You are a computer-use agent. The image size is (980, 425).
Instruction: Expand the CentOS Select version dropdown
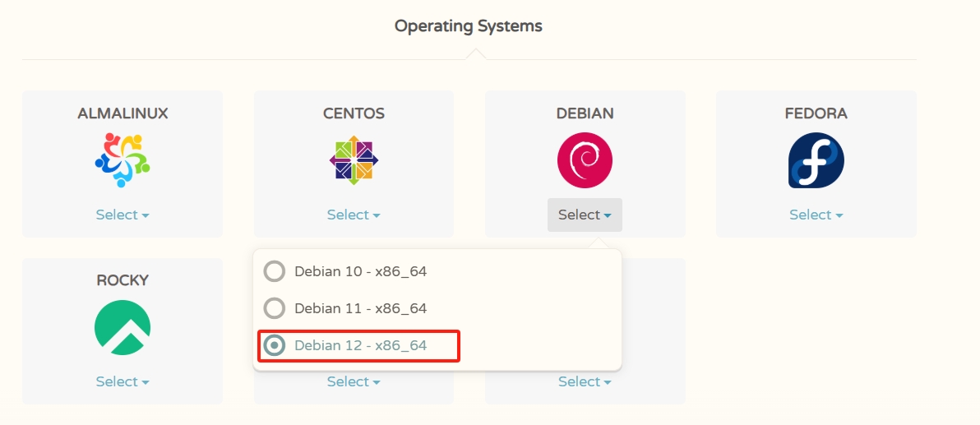(x=354, y=215)
